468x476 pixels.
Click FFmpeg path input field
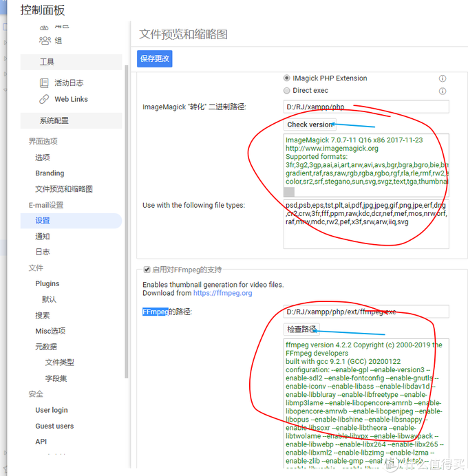(366, 312)
